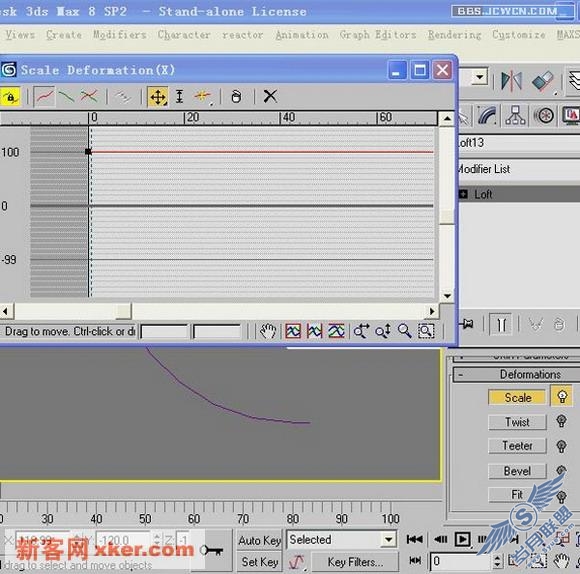Click the current frame number field

[461, 561]
